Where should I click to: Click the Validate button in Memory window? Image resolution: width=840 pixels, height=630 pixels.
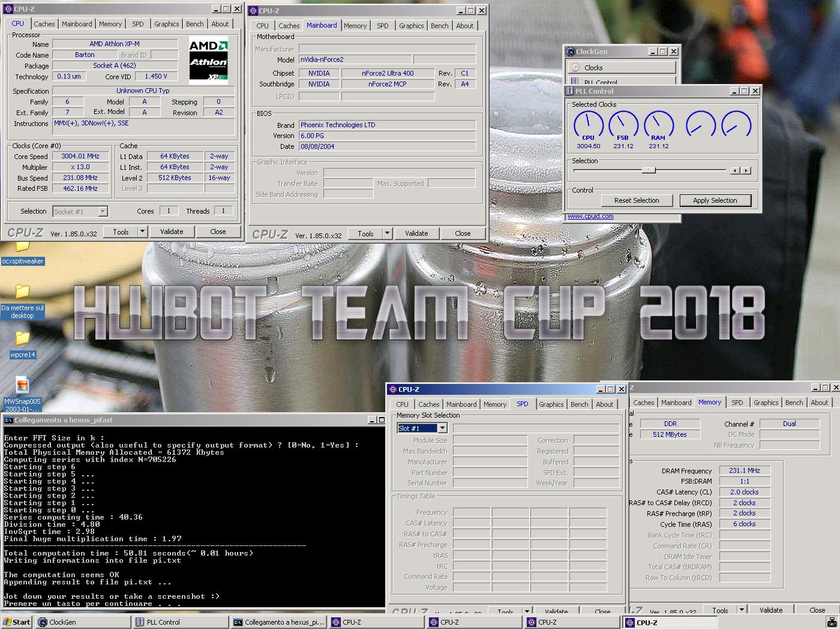(x=771, y=610)
